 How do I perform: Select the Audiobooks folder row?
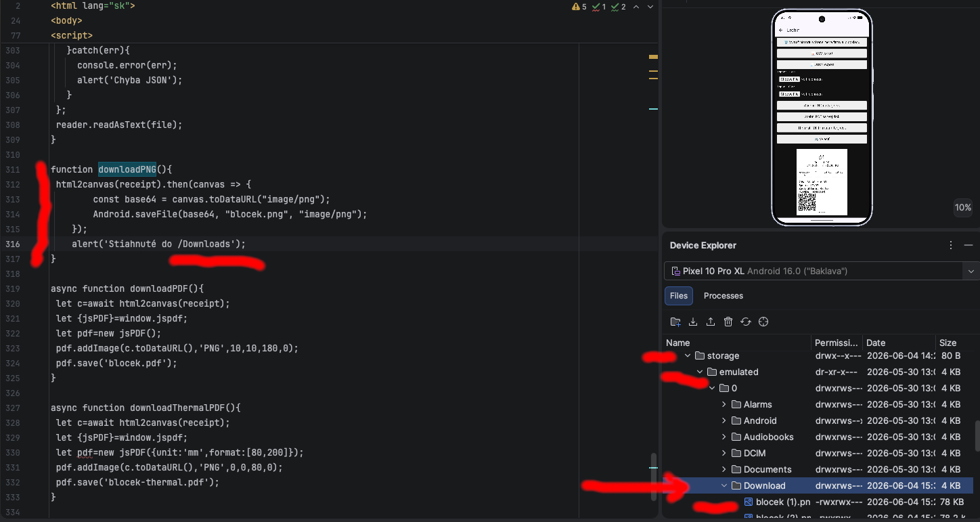(818, 437)
